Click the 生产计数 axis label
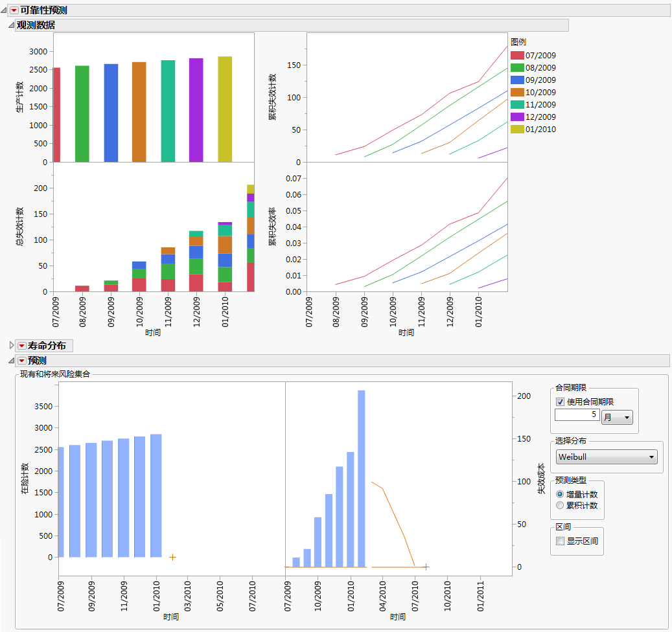The image size is (672, 632). 19,97
